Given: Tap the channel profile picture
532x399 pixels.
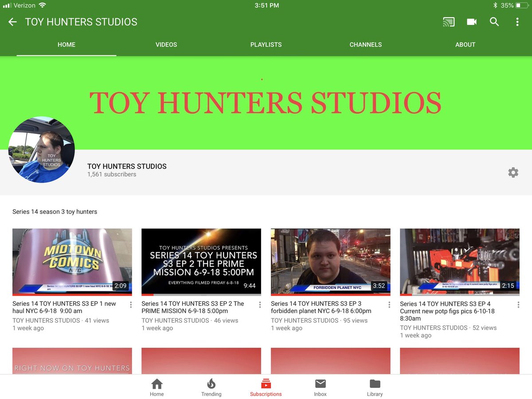Looking at the screenshot, I should click(42, 150).
